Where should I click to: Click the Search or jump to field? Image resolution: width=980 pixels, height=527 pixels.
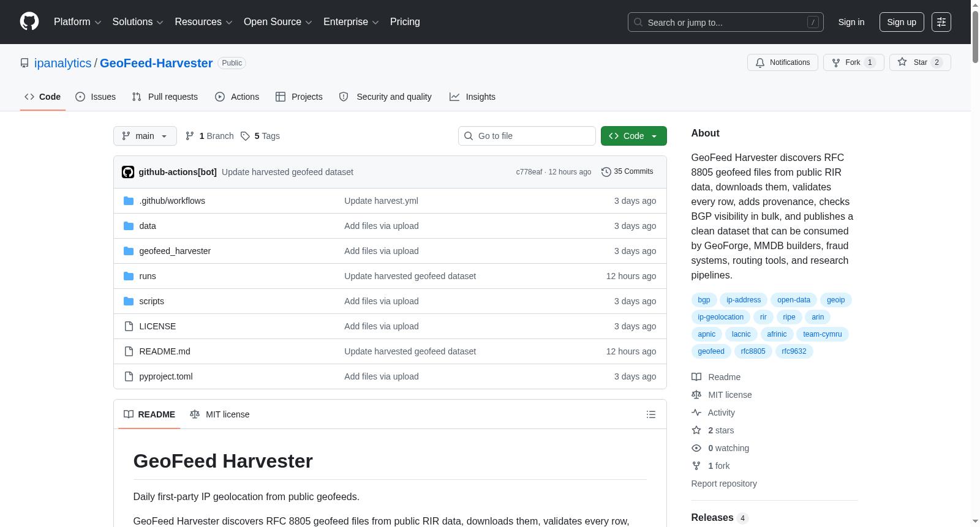[726, 22]
